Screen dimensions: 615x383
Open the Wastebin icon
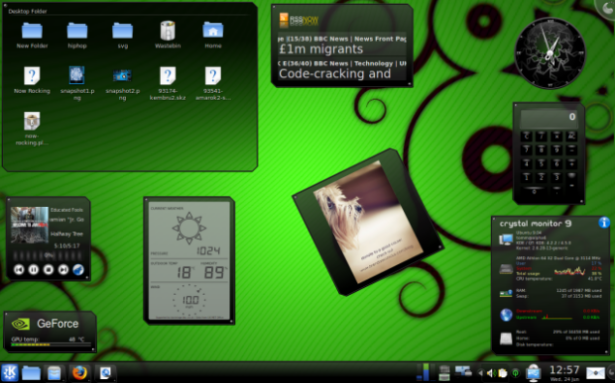pyautogui.click(x=167, y=30)
